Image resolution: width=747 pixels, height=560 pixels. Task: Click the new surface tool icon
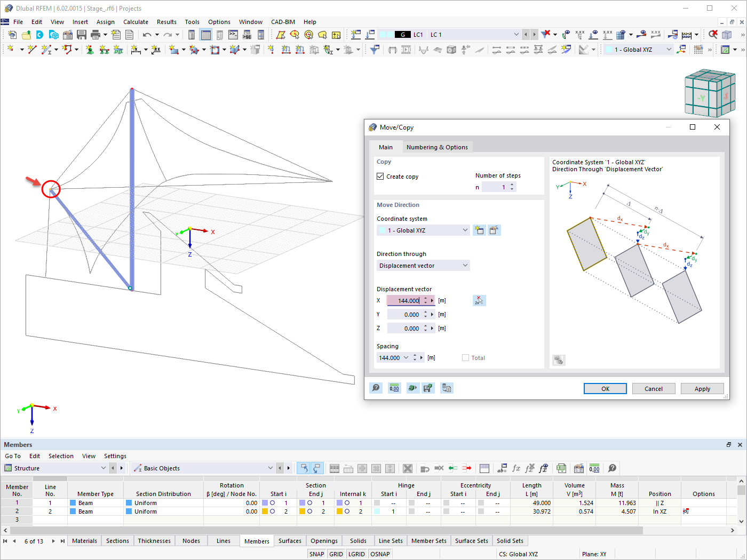tap(174, 50)
